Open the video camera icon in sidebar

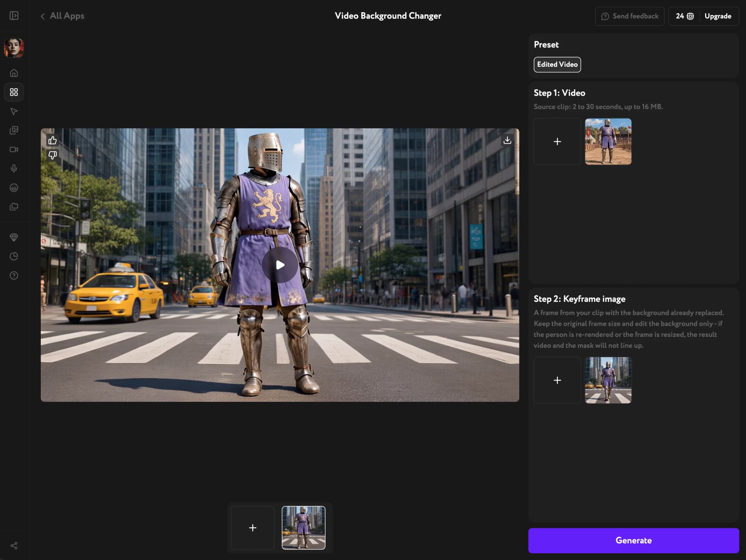(x=14, y=149)
